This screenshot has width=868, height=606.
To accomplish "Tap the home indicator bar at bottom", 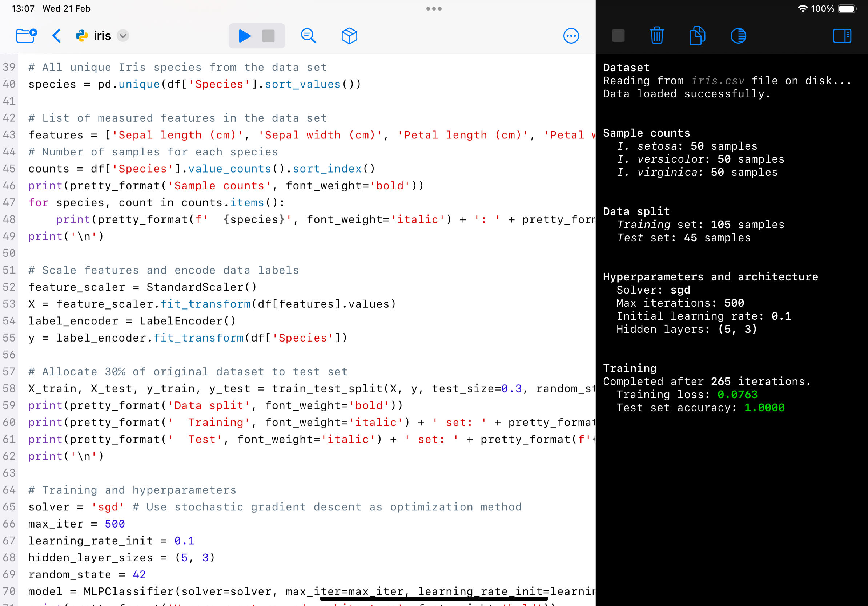I will (434, 598).
